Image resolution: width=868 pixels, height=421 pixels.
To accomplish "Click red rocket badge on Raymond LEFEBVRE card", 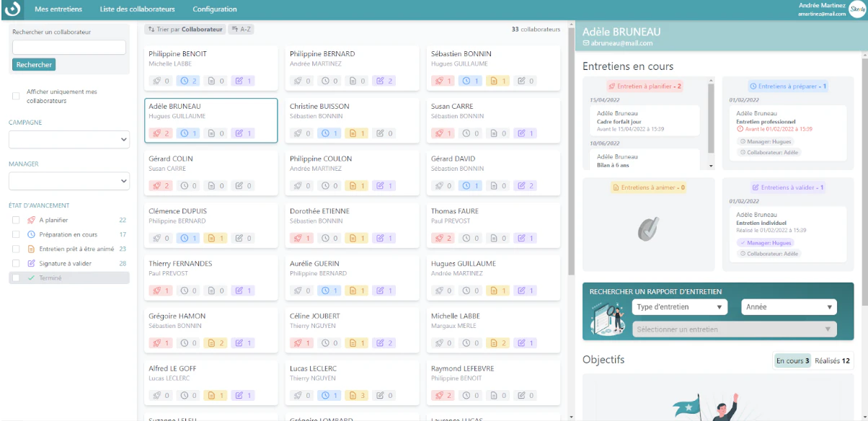I will (443, 396).
